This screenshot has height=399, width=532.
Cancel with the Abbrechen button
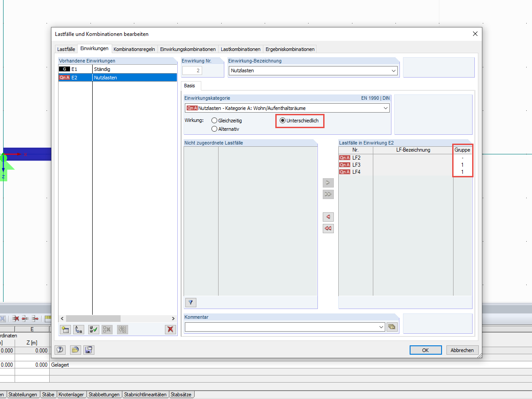(x=462, y=350)
